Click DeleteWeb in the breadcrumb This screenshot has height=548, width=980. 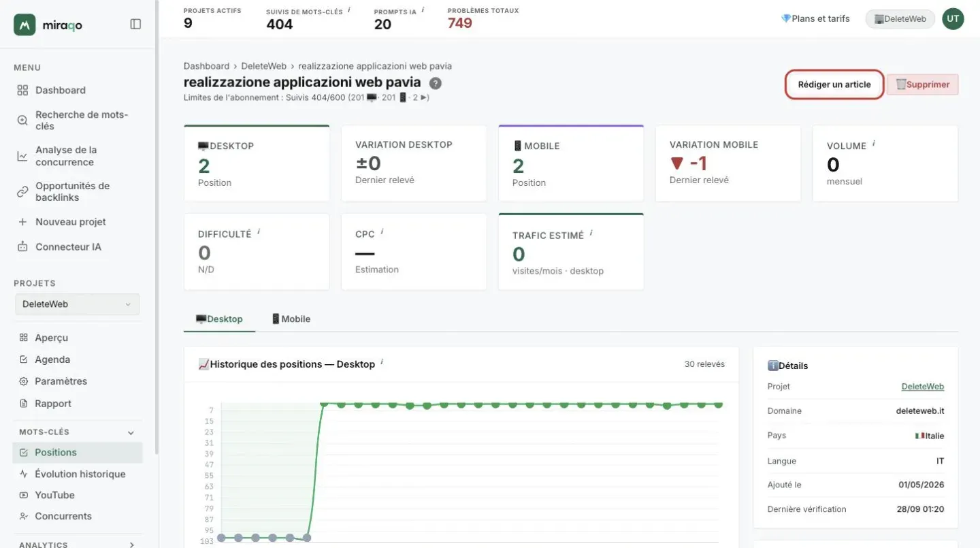264,66
